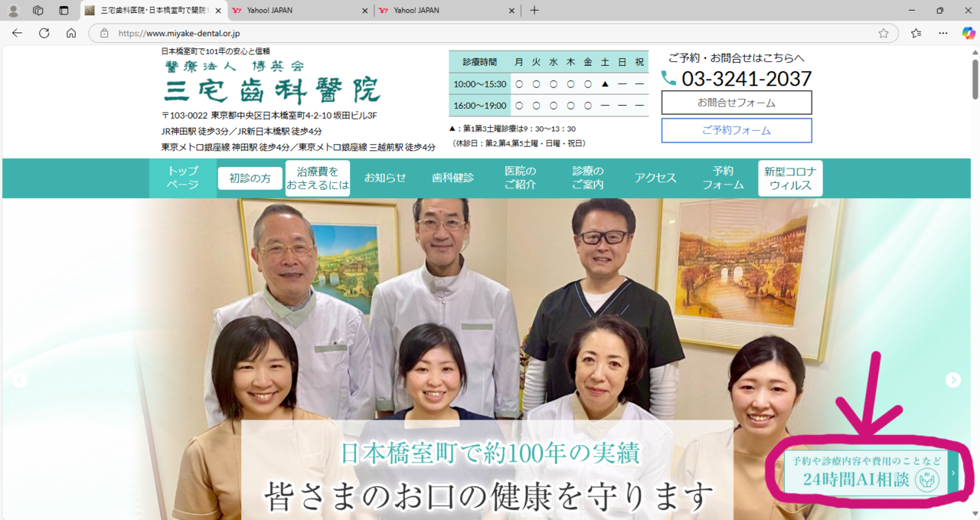
Task: Open the アクセス menu item
Action: pos(655,178)
